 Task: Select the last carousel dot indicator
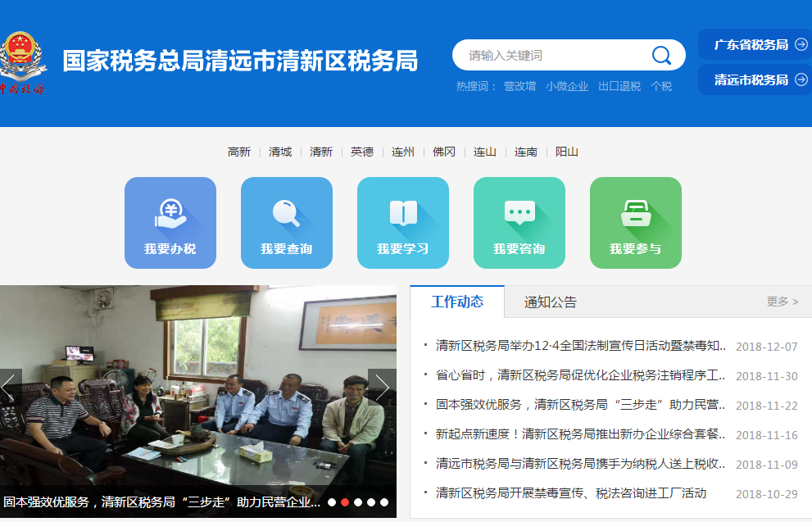384,502
